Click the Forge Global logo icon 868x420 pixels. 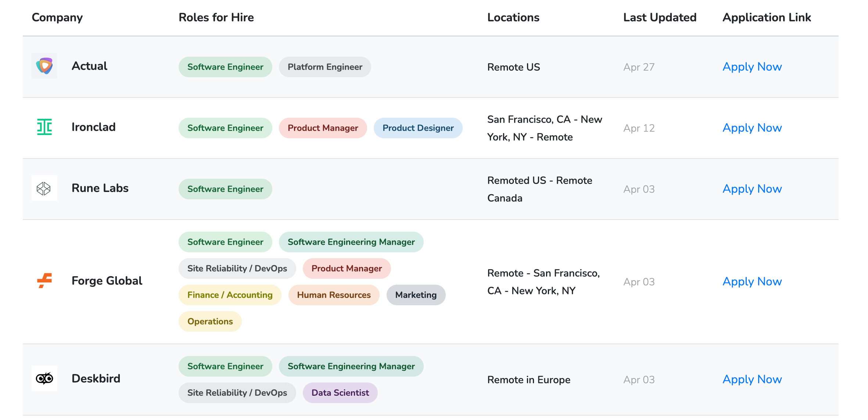tap(44, 281)
